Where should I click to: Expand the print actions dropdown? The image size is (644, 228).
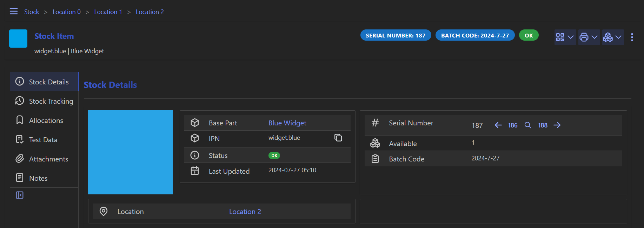tap(589, 37)
